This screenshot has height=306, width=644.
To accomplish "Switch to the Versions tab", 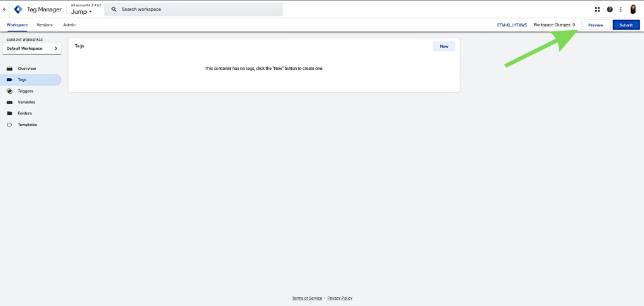I will 45,25.
